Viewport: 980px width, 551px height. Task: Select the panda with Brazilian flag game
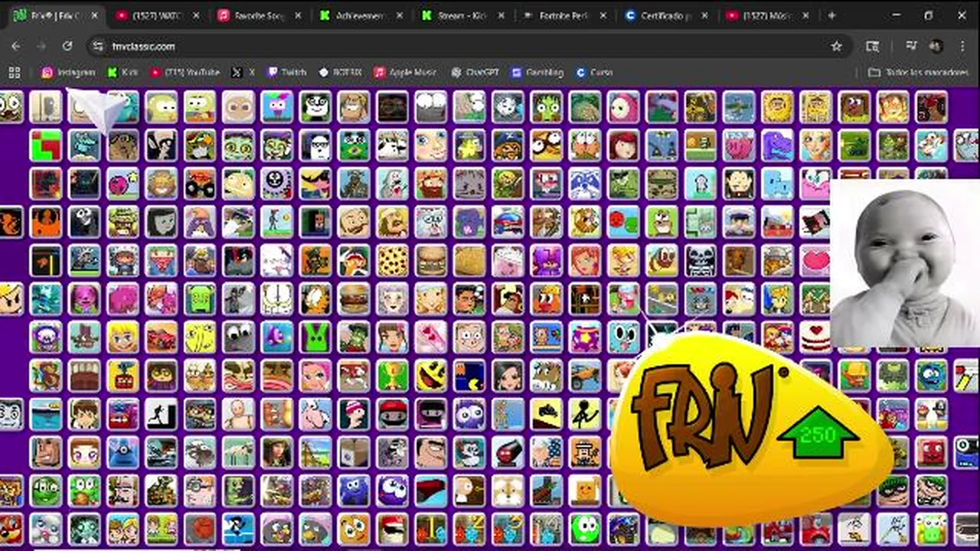point(354,145)
